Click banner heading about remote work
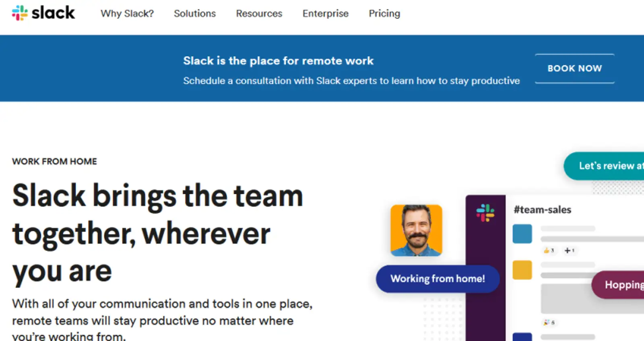Screen dimensions: 644x341 click(278, 61)
